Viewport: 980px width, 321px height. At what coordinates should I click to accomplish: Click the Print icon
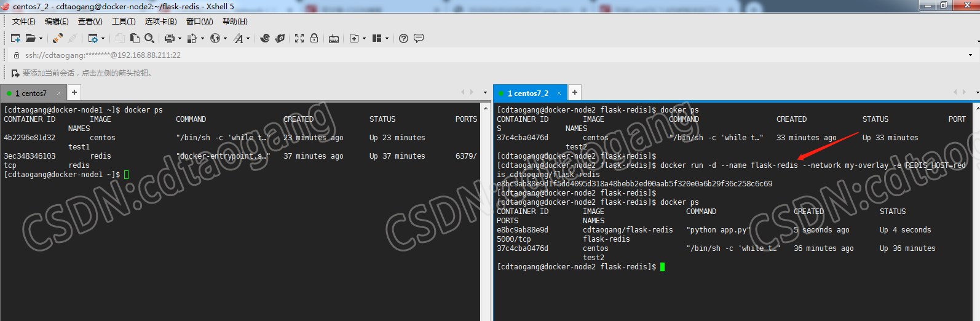click(170, 38)
